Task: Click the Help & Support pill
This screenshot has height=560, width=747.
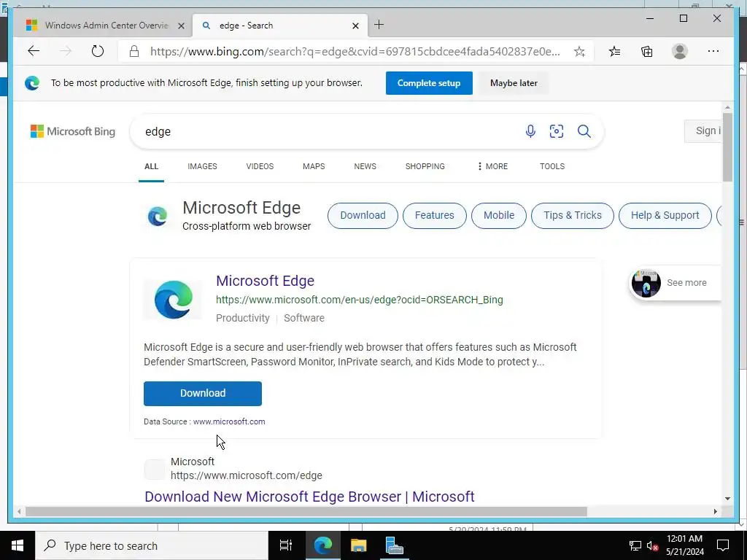Action: click(x=665, y=216)
